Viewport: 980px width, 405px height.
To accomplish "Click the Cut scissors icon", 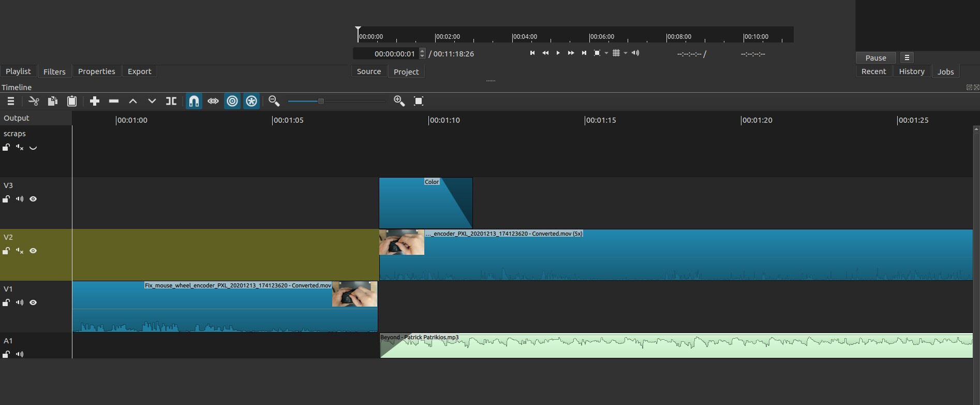I will (x=34, y=101).
